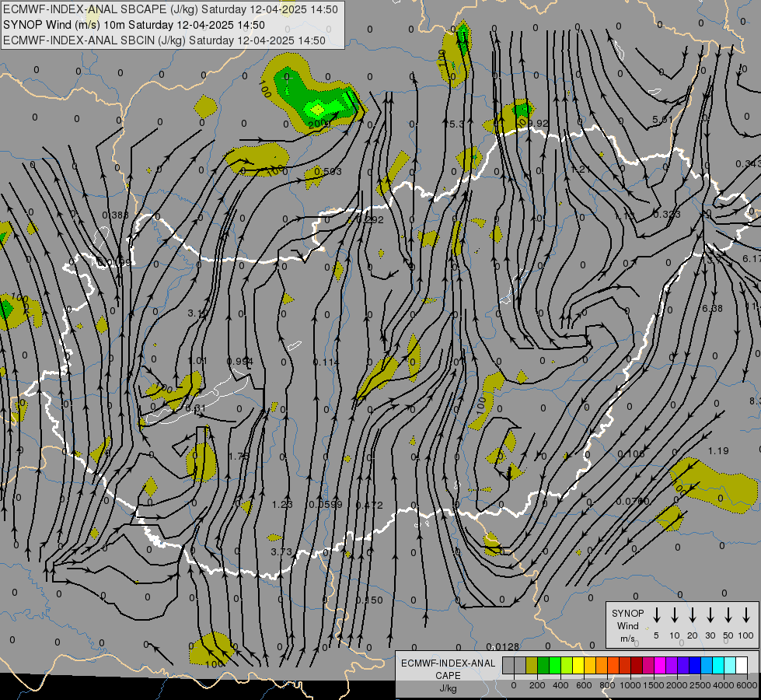
Task: Click the map value 0.150
Action: pos(369,600)
